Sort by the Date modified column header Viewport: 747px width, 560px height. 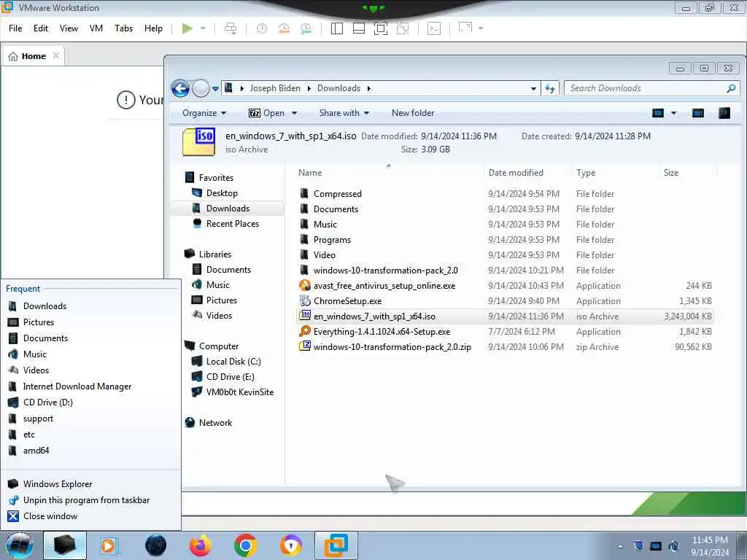(x=516, y=173)
